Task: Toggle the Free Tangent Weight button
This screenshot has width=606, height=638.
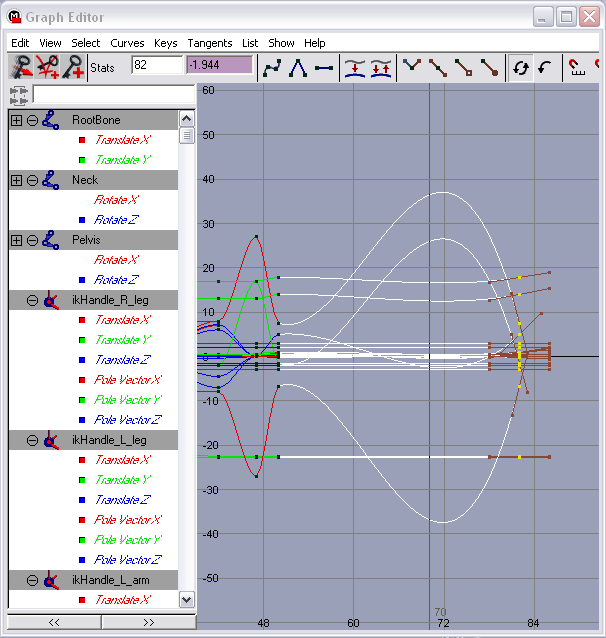Action: coord(464,68)
